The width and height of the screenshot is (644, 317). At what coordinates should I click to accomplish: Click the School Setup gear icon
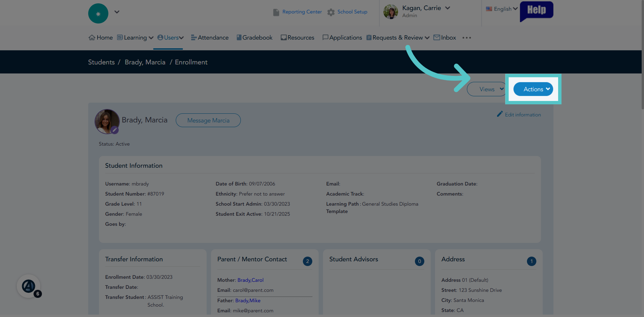coord(331,12)
